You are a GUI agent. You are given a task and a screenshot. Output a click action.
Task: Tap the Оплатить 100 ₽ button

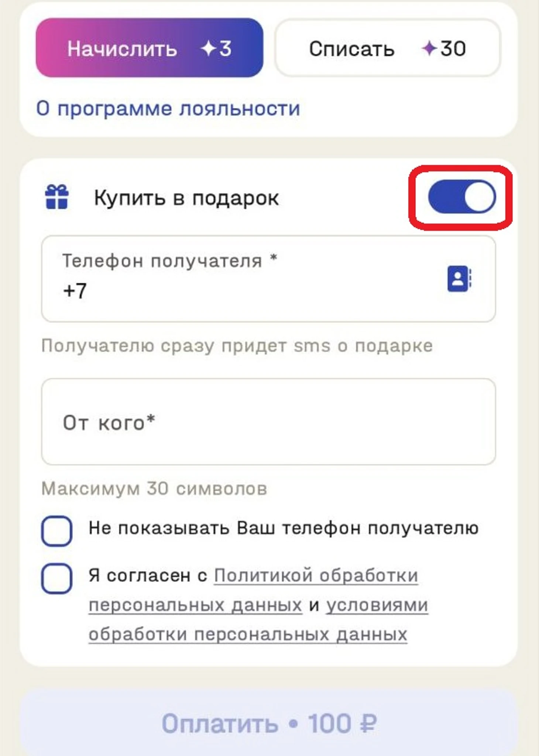(x=269, y=723)
